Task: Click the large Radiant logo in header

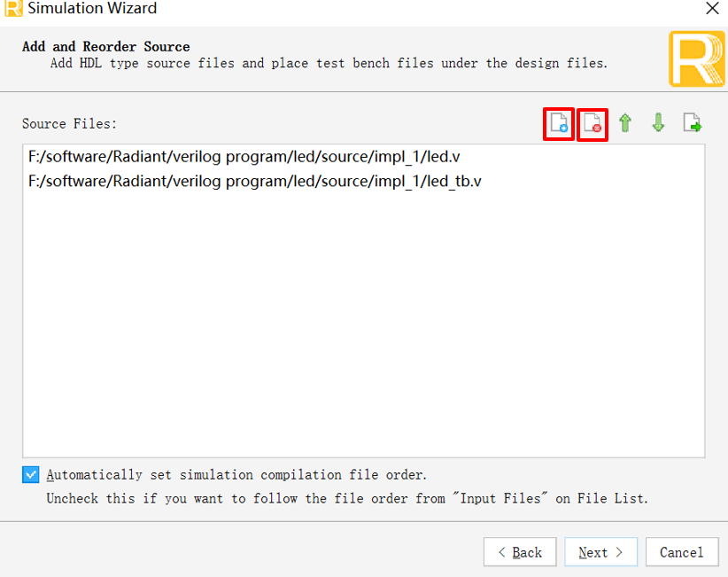Action: click(x=696, y=58)
